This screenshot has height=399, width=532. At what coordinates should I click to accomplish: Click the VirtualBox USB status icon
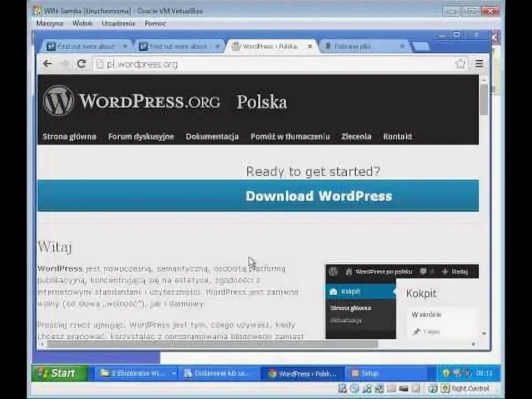(379, 388)
